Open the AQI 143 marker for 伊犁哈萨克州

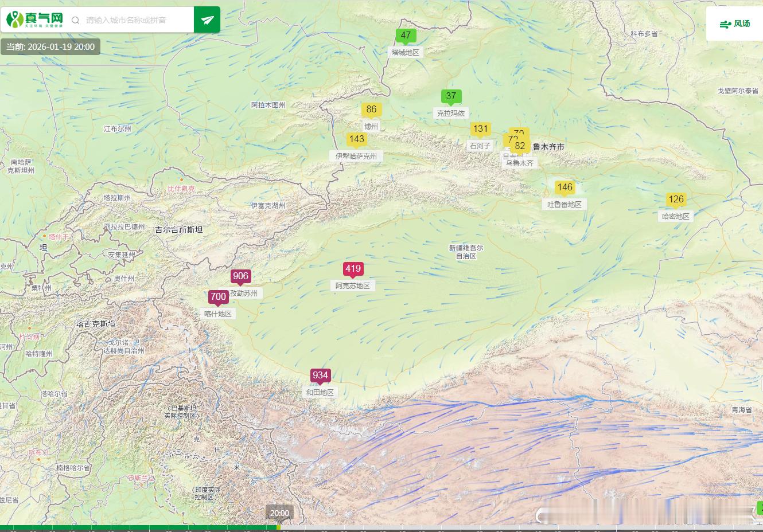356,139
